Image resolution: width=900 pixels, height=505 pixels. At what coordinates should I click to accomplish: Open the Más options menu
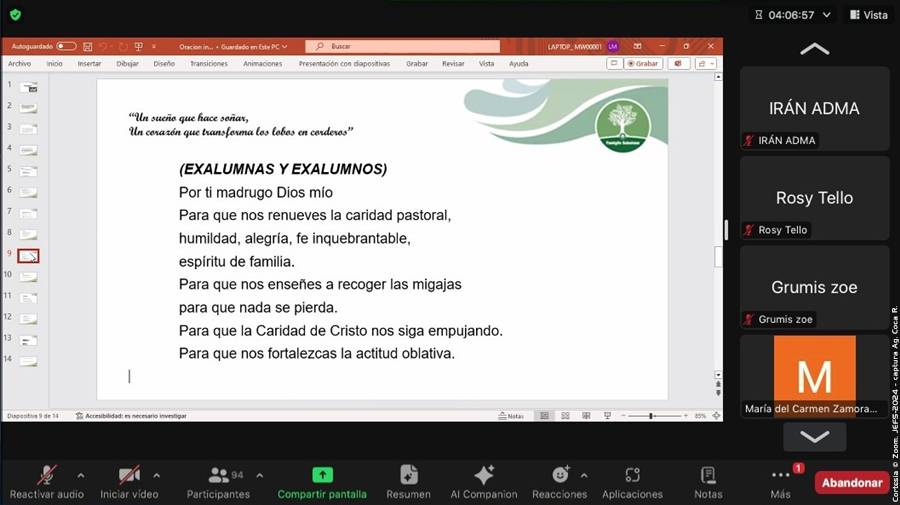tap(781, 482)
